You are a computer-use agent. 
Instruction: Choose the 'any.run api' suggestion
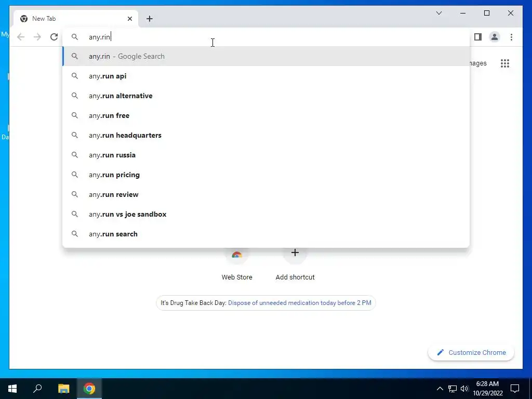pos(266,76)
